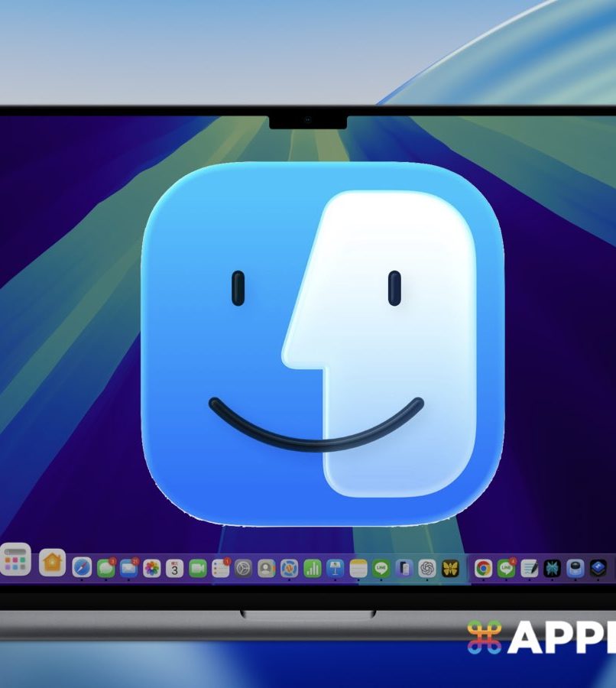Screen dimensions: 616x688
Task: Open the Calendar app showing 3
Action: tap(175, 568)
